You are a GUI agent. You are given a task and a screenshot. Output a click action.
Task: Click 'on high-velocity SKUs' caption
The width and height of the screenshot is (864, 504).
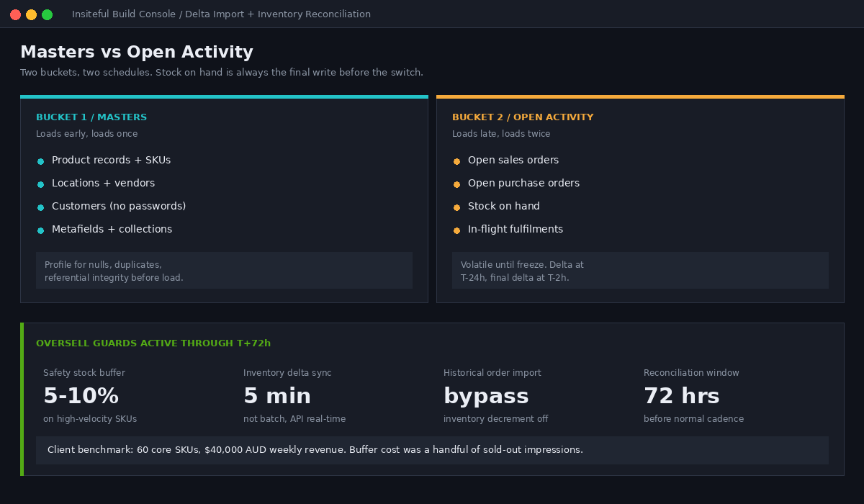90,419
